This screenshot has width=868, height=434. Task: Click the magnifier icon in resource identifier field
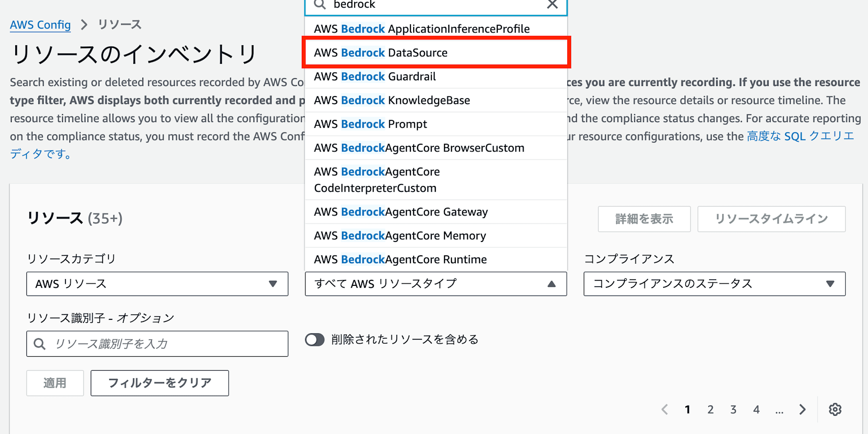click(x=40, y=344)
